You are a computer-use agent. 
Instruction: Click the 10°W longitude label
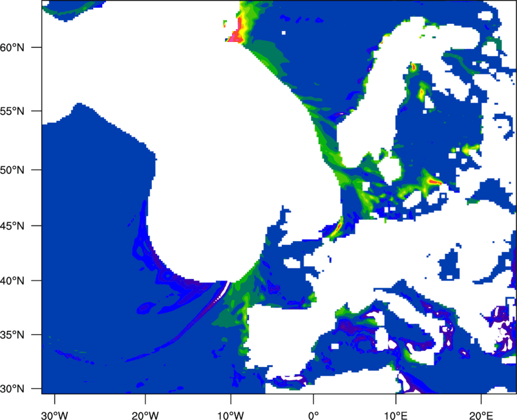[230, 415]
